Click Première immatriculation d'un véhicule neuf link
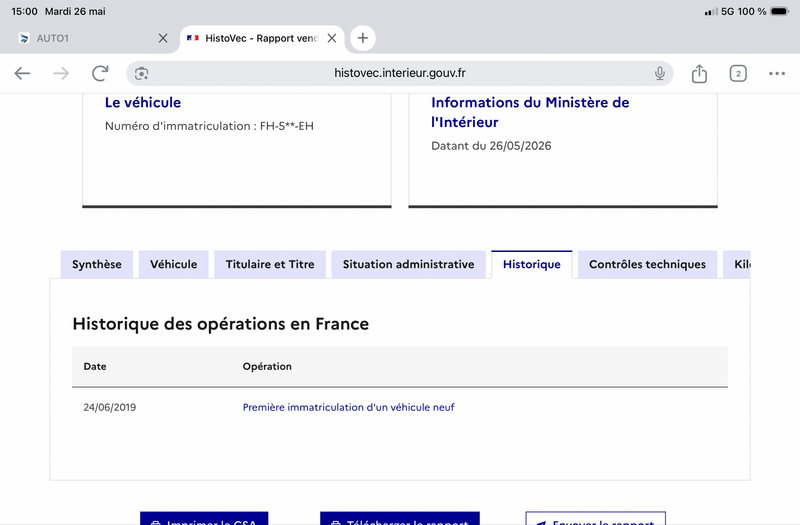Image resolution: width=800 pixels, height=525 pixels. pos(348,407)
